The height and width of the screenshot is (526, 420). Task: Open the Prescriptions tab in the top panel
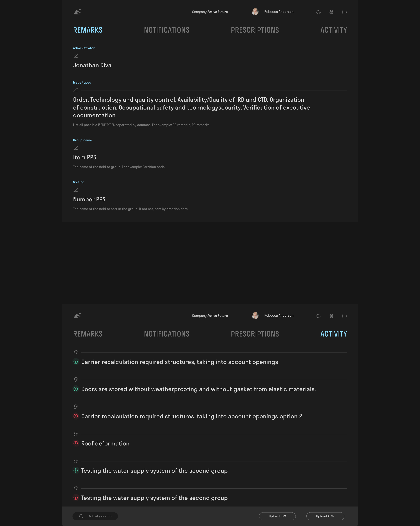pos(255,30)
